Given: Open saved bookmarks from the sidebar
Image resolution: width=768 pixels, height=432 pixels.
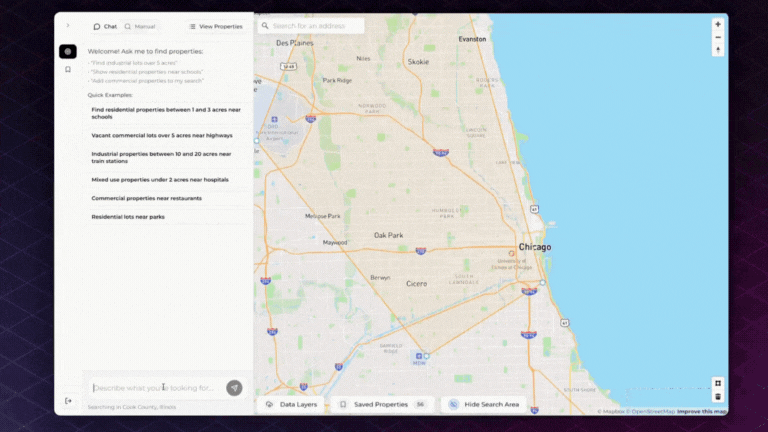Looking at the screenshot, I should 68,70.
